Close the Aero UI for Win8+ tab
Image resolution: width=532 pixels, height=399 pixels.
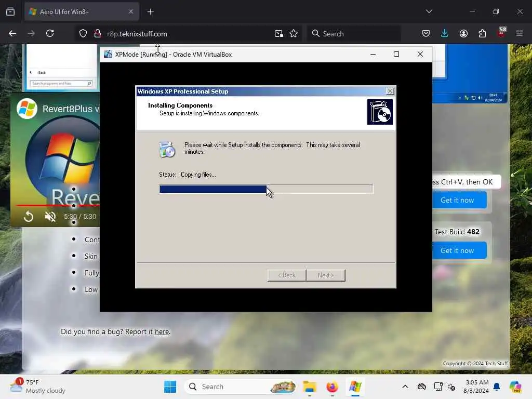[131, 12]
